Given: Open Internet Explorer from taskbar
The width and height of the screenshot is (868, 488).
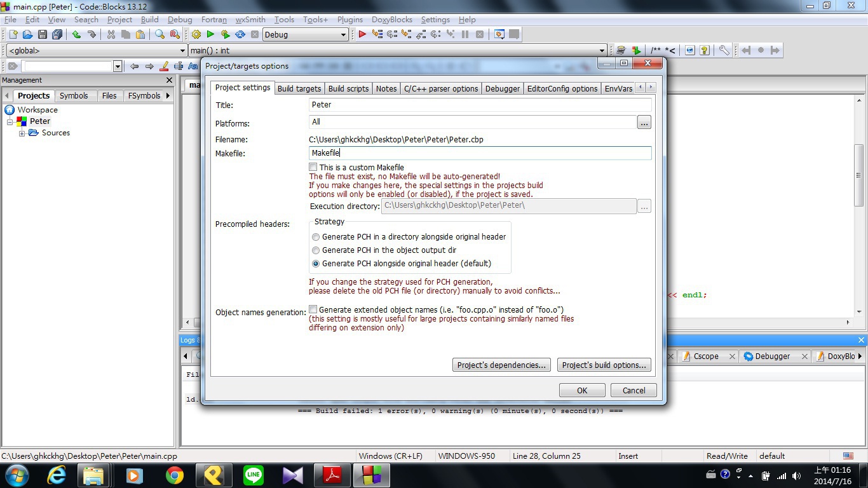Looking at the screenshot, I should coord(57,475).
